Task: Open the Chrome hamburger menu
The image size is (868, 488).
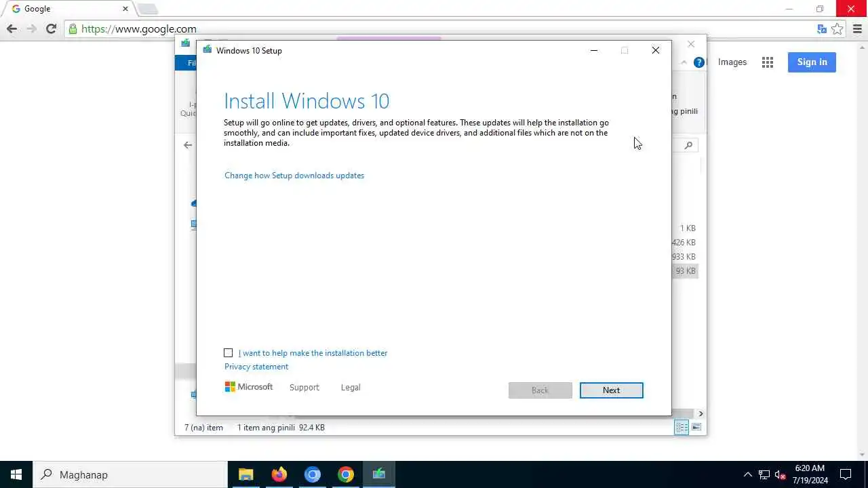Action: tap(858, 29)
